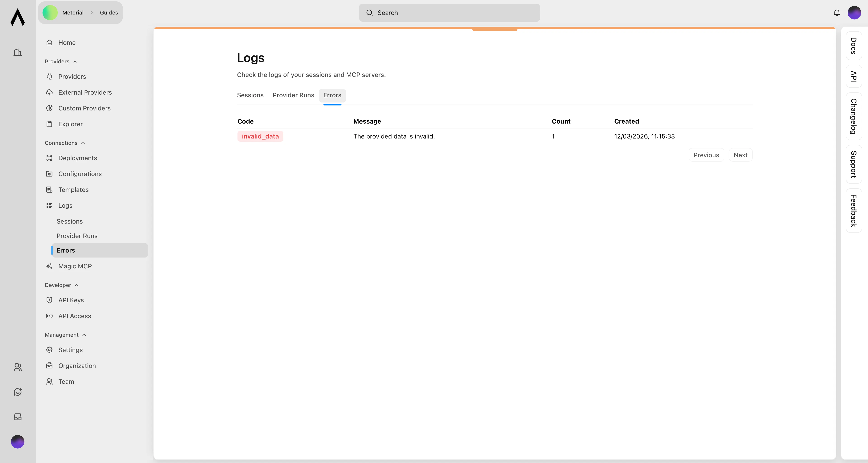Open the inbox icon in the left rail

[x=17, y=417]
